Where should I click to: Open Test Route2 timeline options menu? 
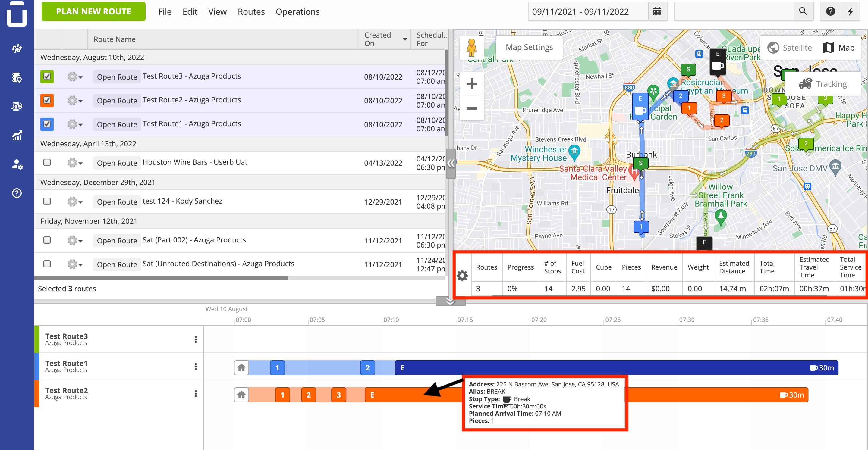point(195,394)
